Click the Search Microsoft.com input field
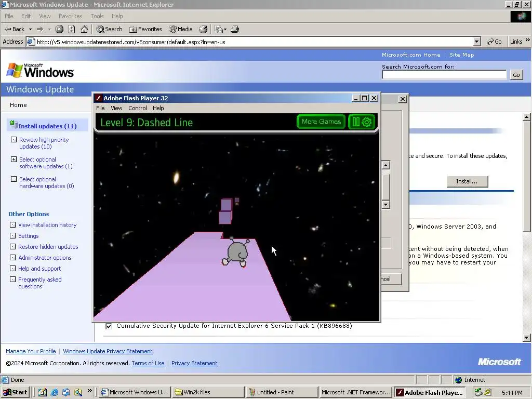 click(444, 75)
